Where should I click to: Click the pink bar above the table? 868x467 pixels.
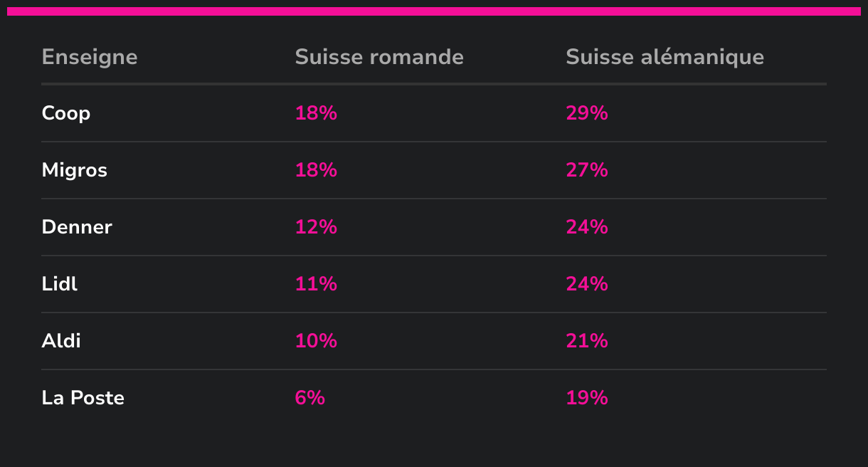tap(434, 11)
